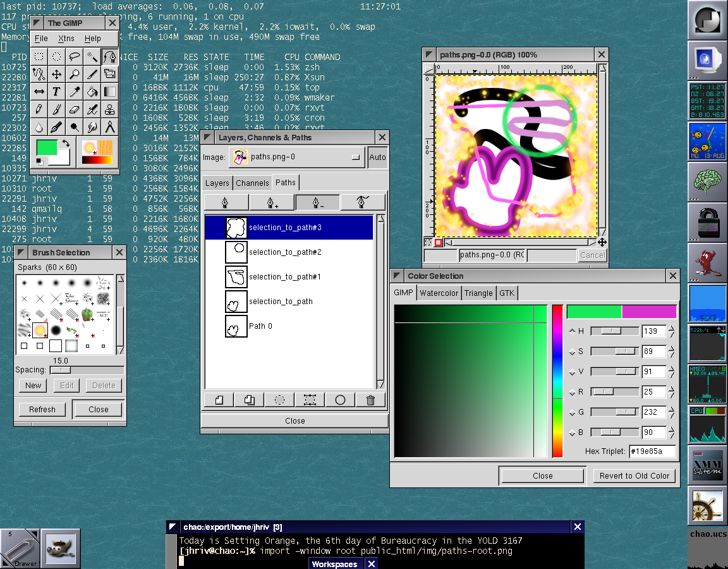Viewport: 728px width, 569px height.
Task: Click the H value spinner arrows
Action: (x=671, y=331)
